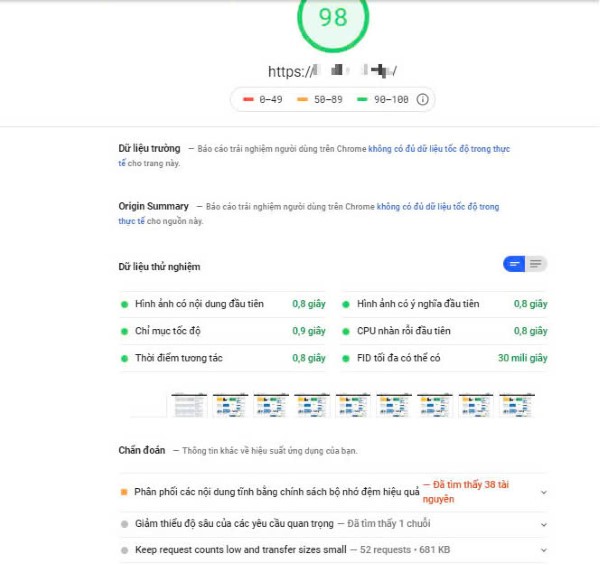Click the 'Origin Summary' heading

pyautogui.click(x=153, y=206)
